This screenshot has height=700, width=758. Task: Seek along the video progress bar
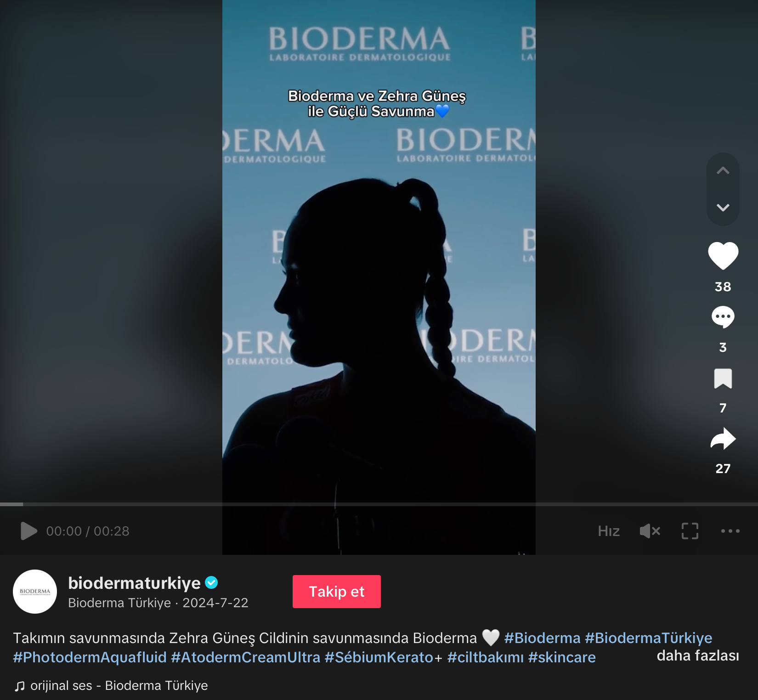[x=379, y=504]
